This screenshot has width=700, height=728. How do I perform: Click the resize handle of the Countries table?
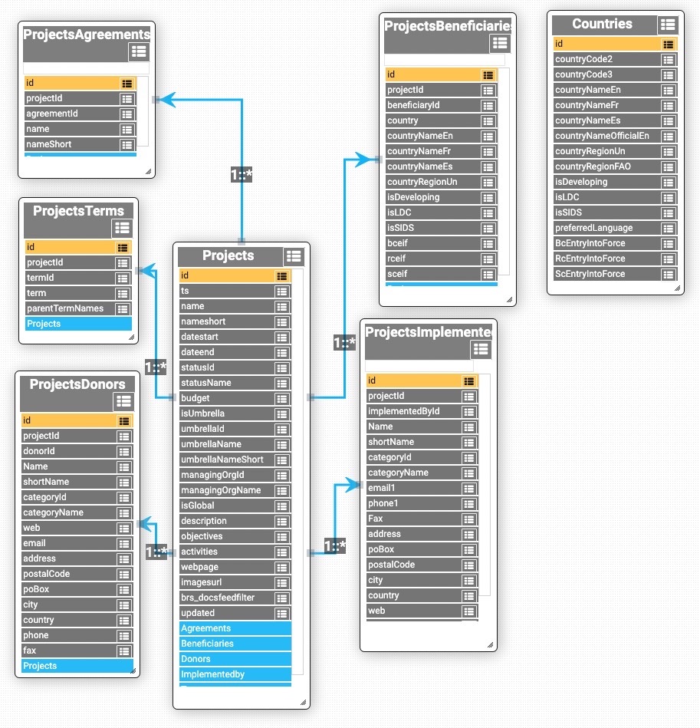tap(677, 289)
